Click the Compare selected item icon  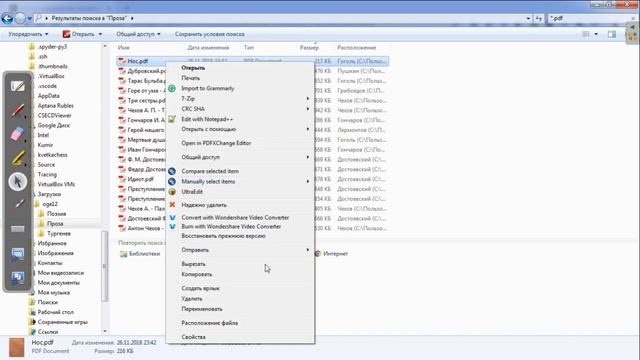coord(172,171)
